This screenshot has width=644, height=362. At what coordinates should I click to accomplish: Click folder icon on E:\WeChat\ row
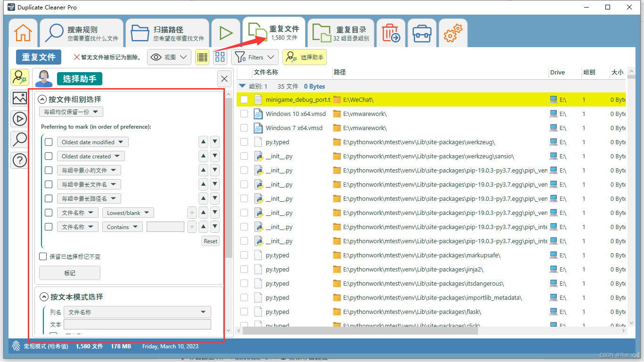(x=337, y=99)
